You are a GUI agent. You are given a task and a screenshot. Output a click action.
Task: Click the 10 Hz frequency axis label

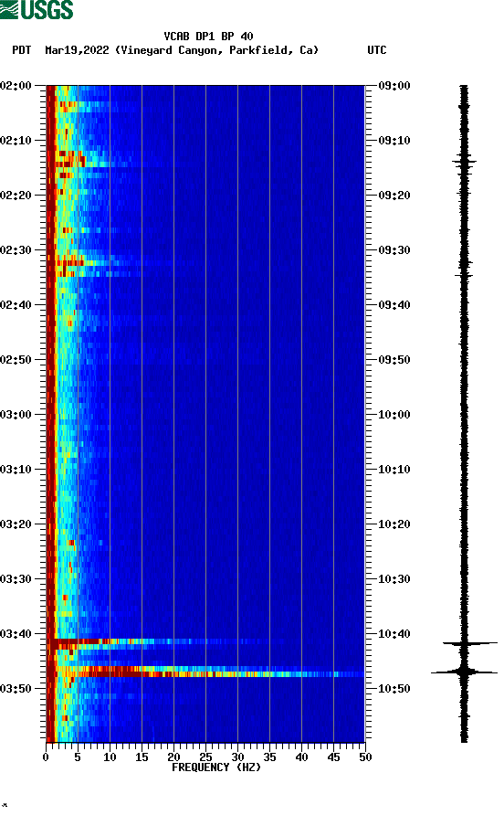[110, 757]
